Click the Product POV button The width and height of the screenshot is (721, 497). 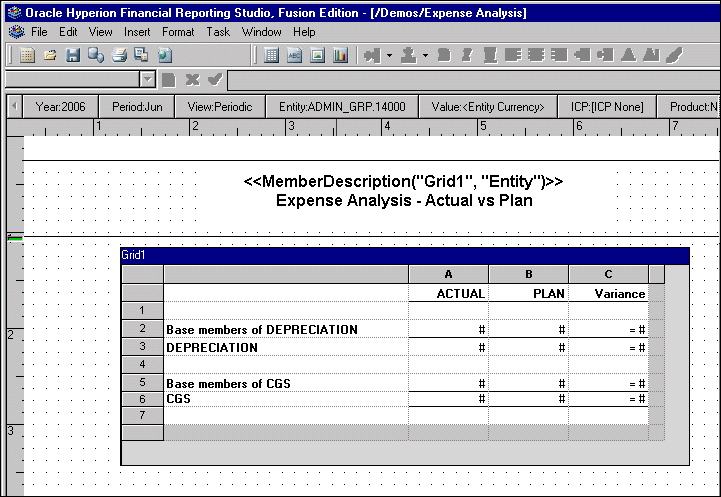[689, 107]
